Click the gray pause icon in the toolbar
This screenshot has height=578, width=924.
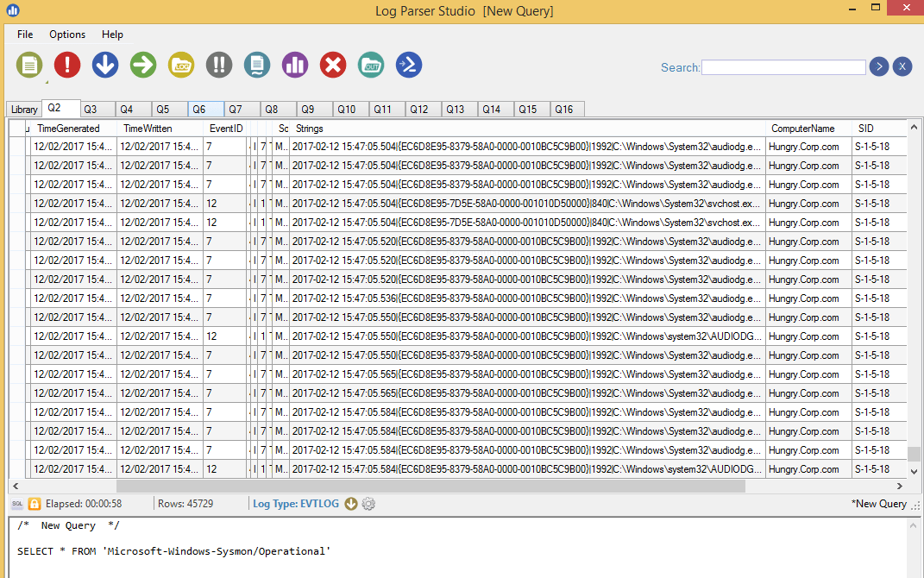[x=218, y=64]
